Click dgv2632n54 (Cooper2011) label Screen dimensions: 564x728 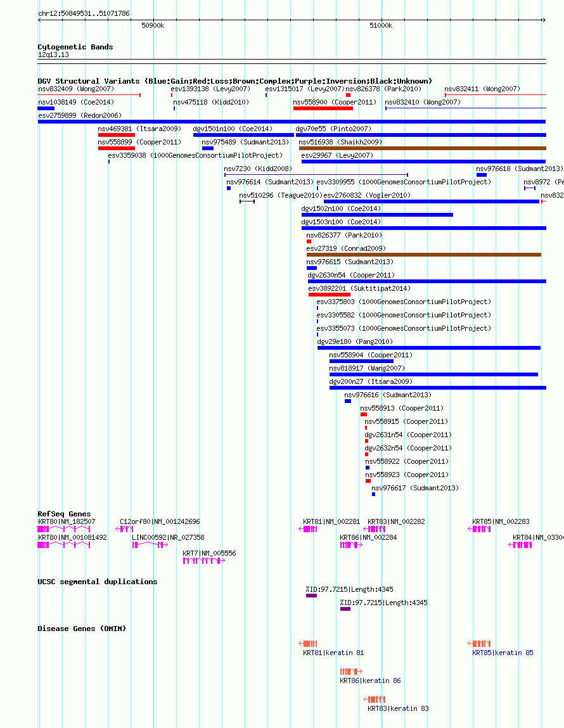408,449
